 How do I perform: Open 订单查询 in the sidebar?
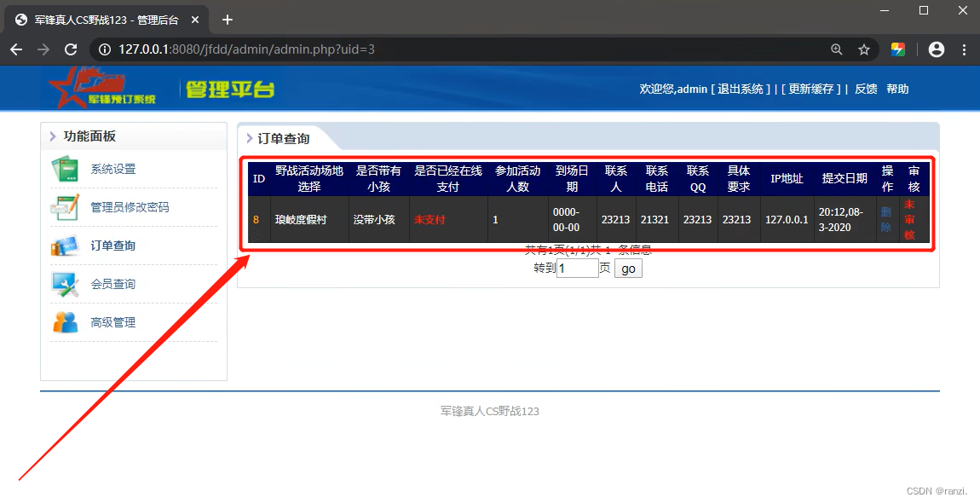coord(113,246)
